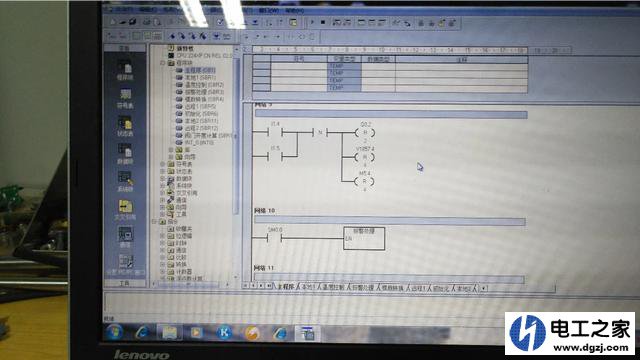
Task: Select INT_0 (INT0) in project tree
Action: pyautogui.click(x=199, y=142)
